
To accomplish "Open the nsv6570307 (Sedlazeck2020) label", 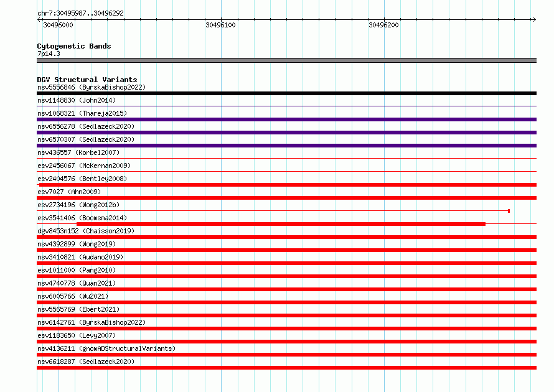I will tap(86, 139).
